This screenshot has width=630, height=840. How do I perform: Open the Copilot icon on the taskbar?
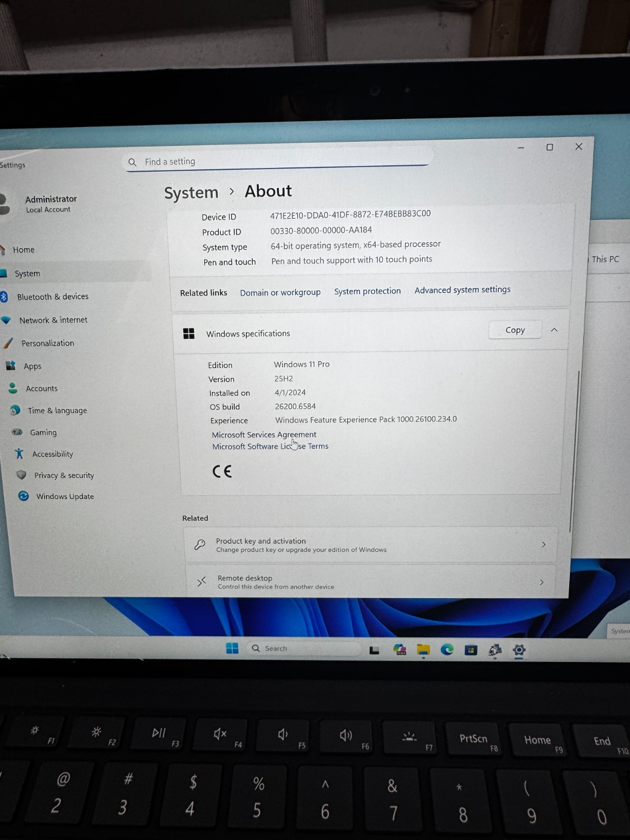pos(400,649)
